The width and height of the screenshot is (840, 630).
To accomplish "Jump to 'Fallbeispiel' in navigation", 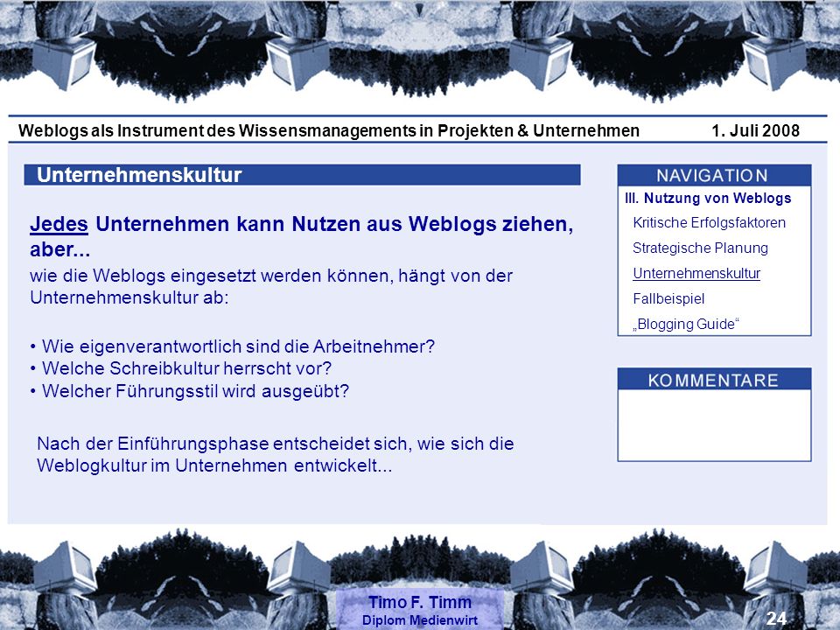I will point(668,299).
